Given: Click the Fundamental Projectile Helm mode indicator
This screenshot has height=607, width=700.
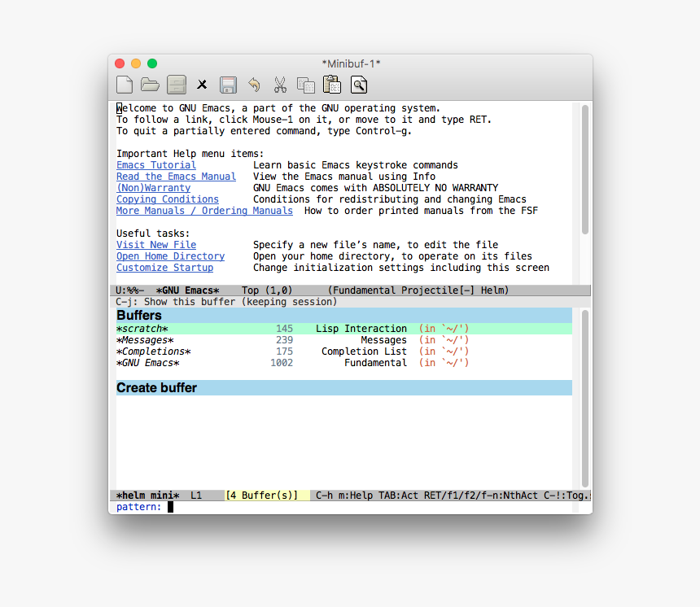Looking at the screenshot, I should (x=418, y=290).
